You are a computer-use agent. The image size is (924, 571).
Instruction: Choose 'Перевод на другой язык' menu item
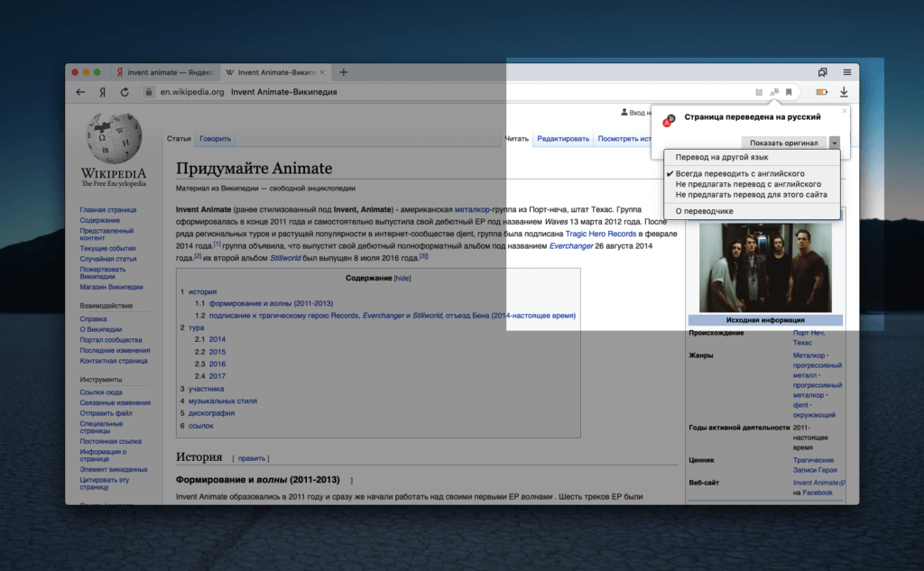[752, 157]
